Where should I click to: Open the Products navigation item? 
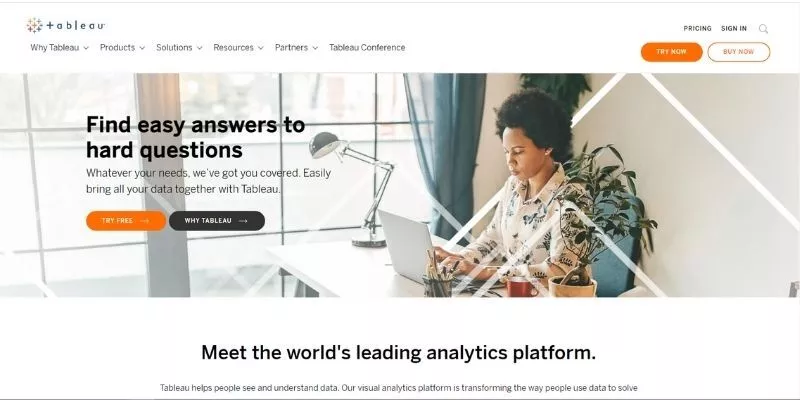coord(117,47)
